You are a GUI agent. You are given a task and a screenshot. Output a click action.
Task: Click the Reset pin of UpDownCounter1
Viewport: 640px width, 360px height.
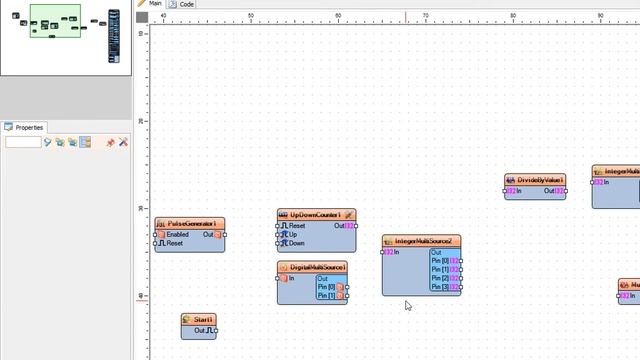tap(278, 226)
